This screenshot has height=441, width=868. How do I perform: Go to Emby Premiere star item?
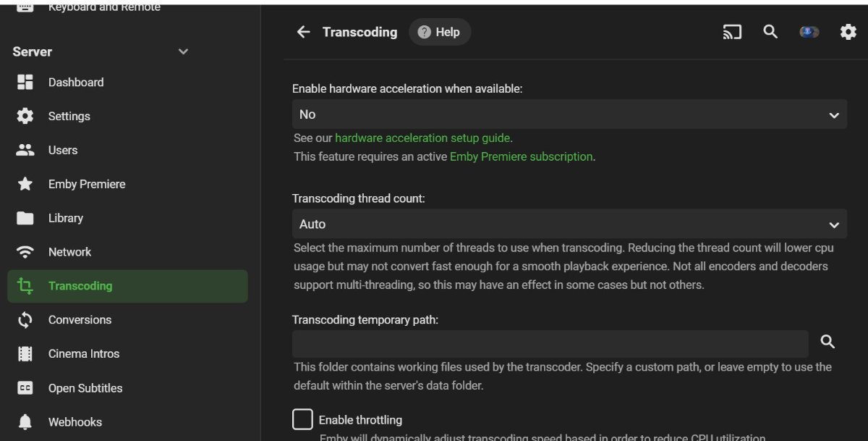tap(87, 184)
